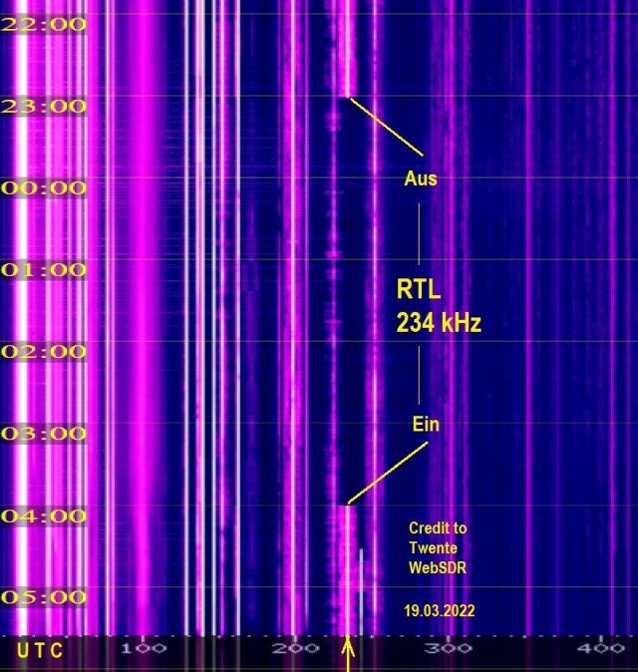638x672 pixels.
Task: Select the 23:00 time marker
Action: coord(44,106)
